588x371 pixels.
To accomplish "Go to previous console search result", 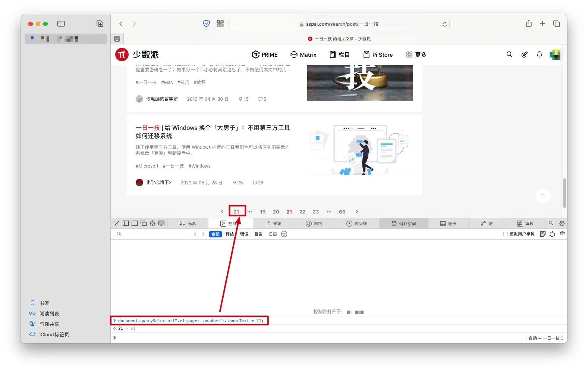I will [195, 234].
